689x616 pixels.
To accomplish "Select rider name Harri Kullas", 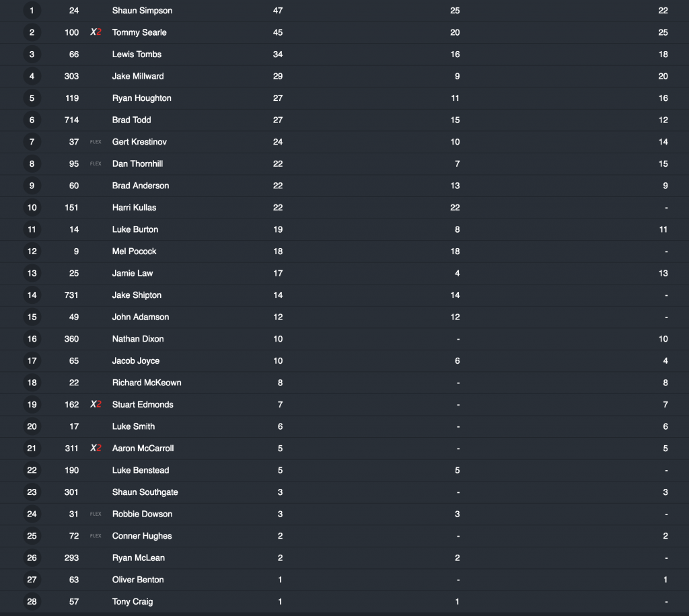I will 134,207.
